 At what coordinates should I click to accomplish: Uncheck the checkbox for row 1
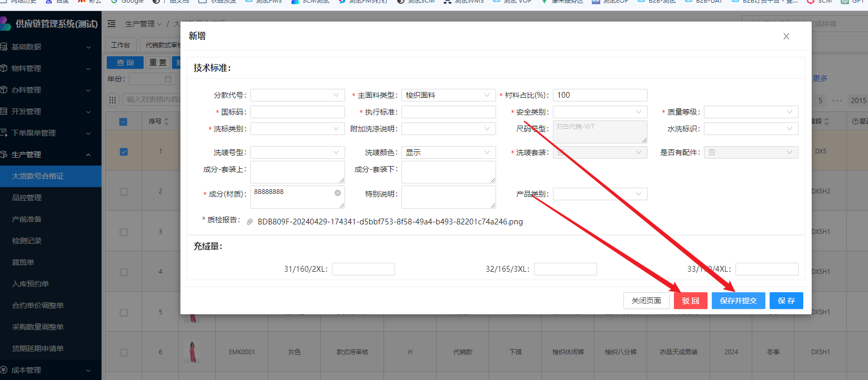pos(124,152)
